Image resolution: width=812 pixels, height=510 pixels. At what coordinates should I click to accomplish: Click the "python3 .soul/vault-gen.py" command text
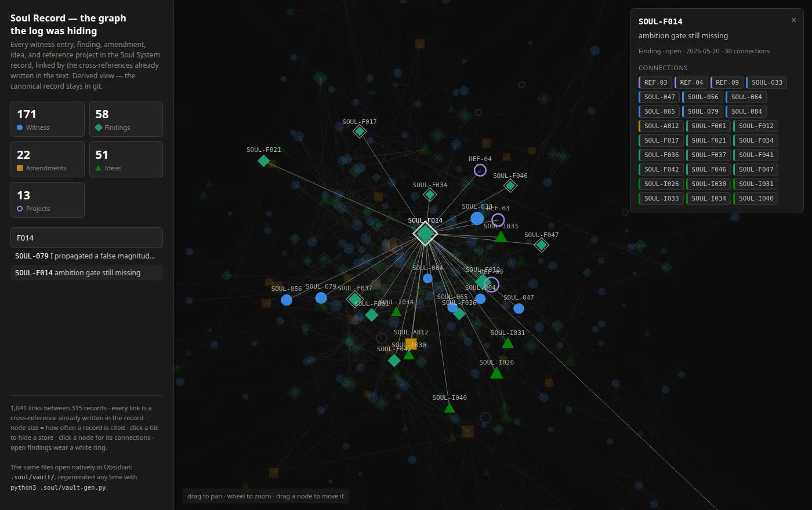[x=59, y=487]
